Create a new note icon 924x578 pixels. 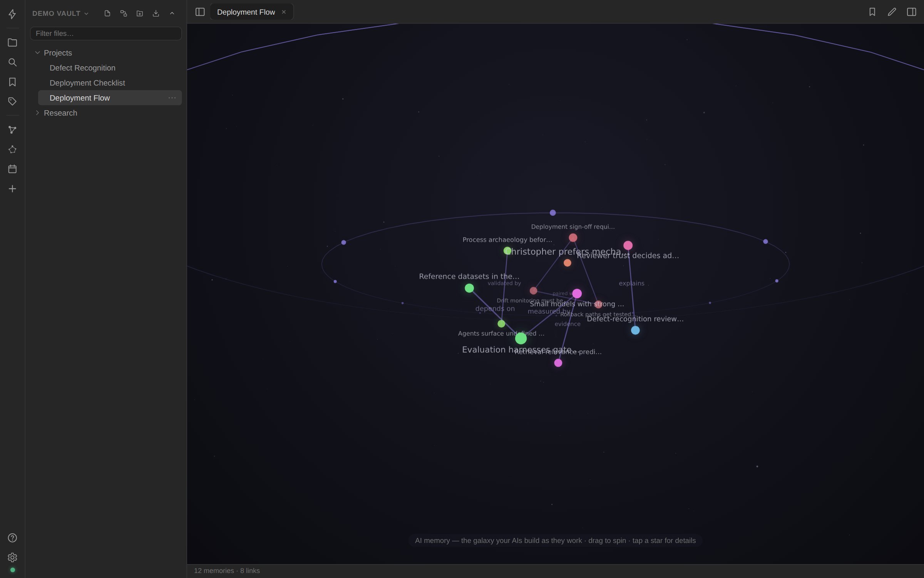(107, 13)
